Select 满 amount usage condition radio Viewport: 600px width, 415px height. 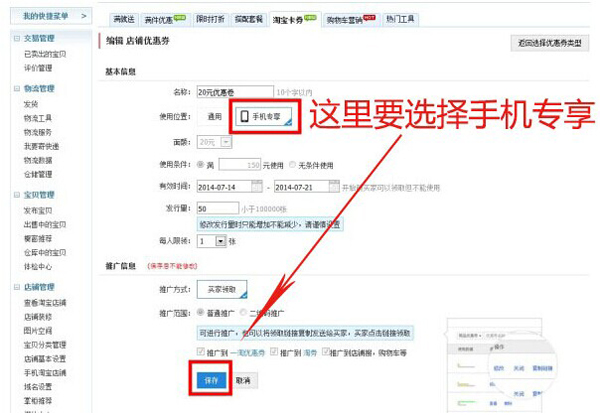[201, 164]
